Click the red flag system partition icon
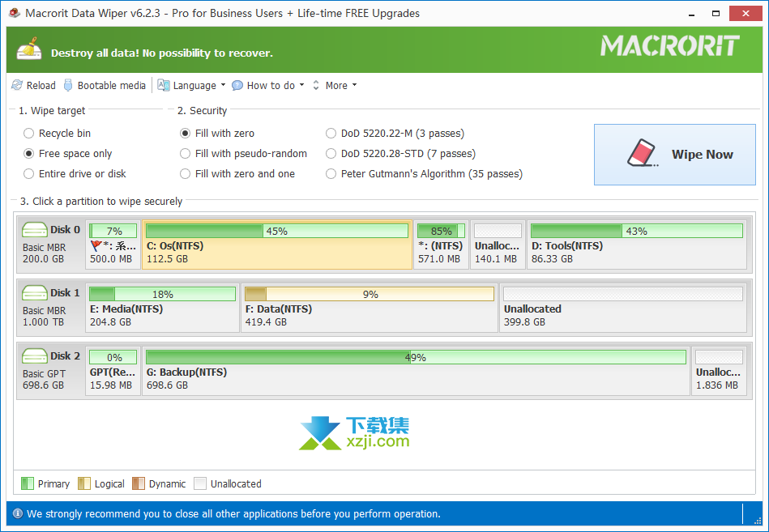 click(96, 245)
